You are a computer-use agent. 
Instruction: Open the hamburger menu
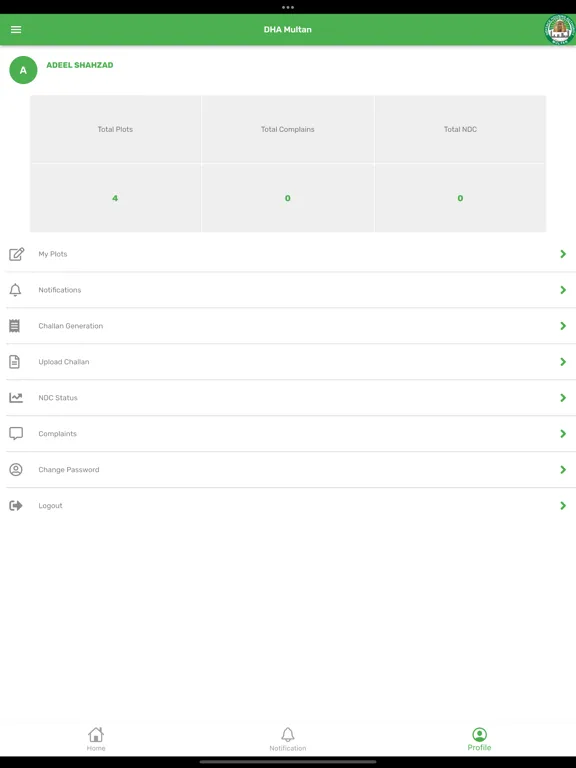pos(16,29)
